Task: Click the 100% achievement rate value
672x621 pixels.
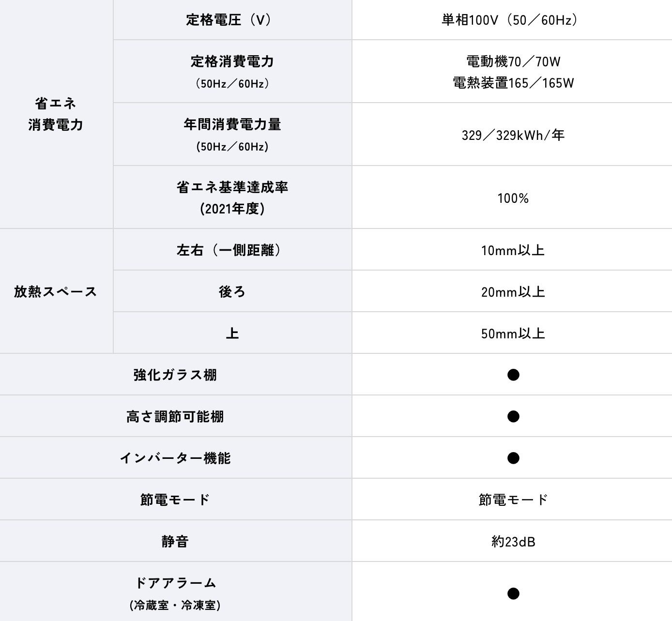Action: 513,198
